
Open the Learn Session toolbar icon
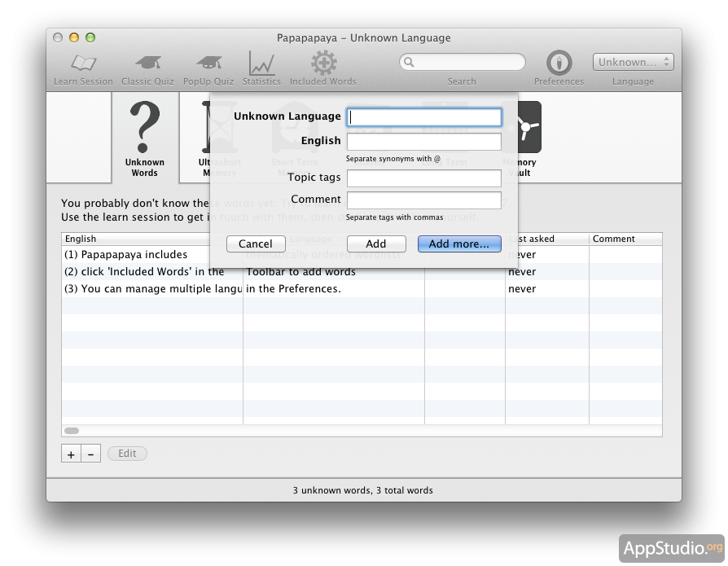click(83, 64)
